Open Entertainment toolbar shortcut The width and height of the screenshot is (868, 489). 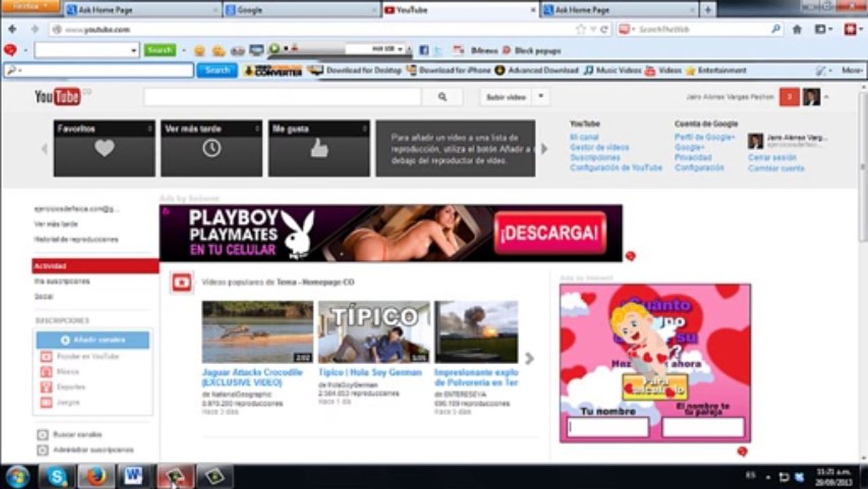pyautogui.click(x=716, y=70)
